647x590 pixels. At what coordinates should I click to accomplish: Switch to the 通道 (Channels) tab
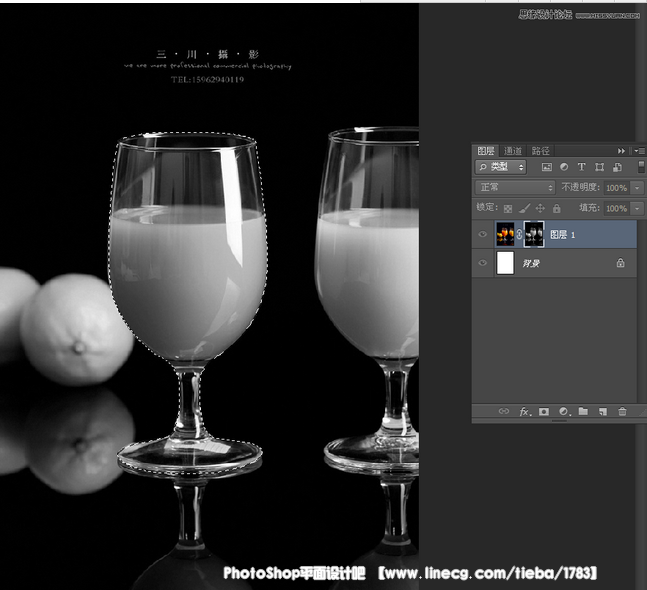tap(512, 151)
